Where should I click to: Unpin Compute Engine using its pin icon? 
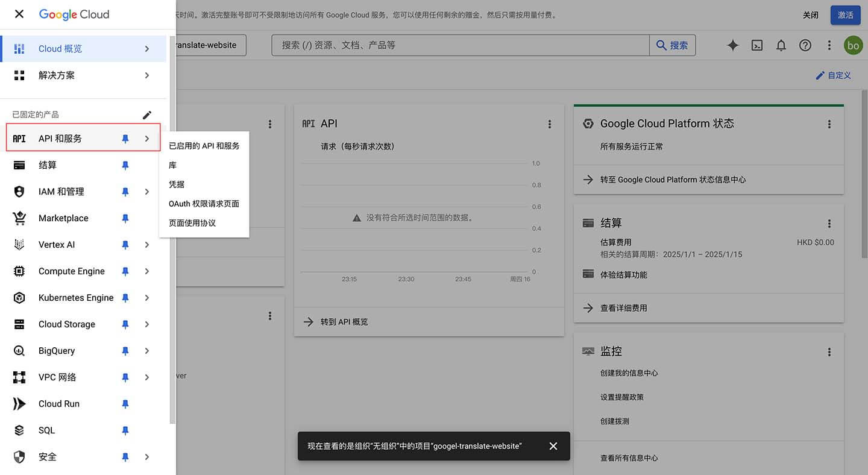[125, 271]
